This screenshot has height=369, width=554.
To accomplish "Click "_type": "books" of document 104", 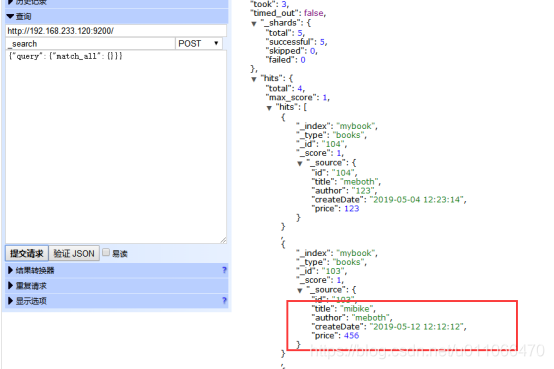I will coord(332,135).
